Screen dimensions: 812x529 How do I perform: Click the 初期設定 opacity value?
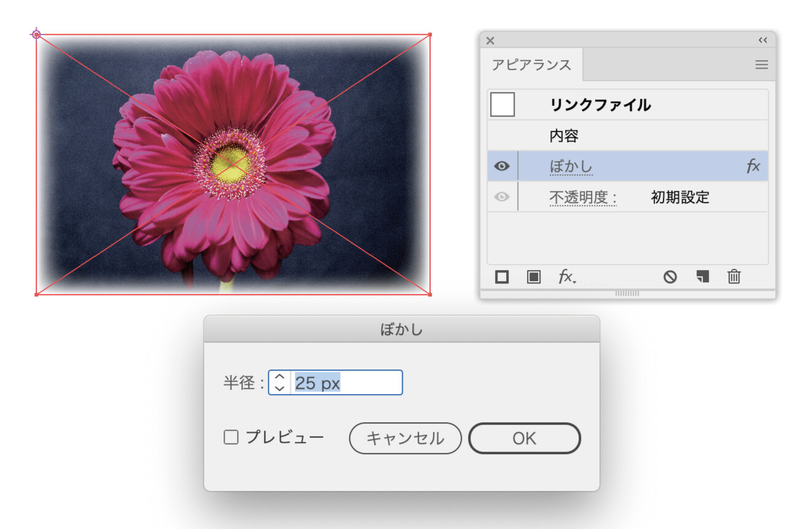(x=680, y=198)
